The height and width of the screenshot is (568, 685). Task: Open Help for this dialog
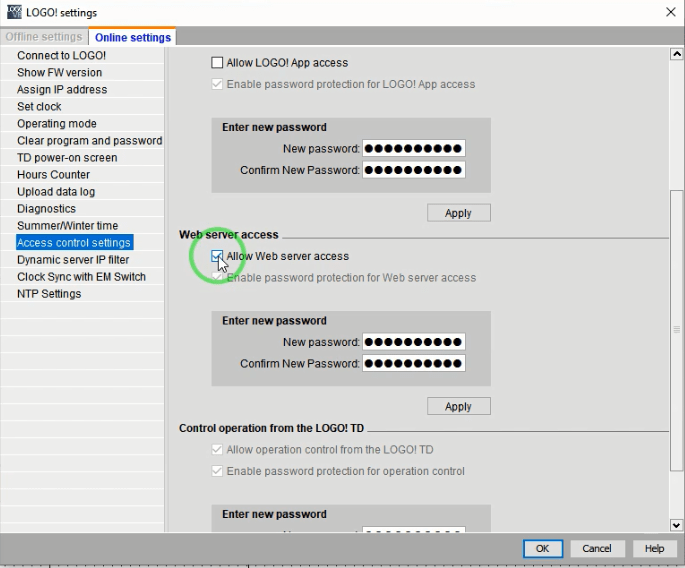point(654,548)
